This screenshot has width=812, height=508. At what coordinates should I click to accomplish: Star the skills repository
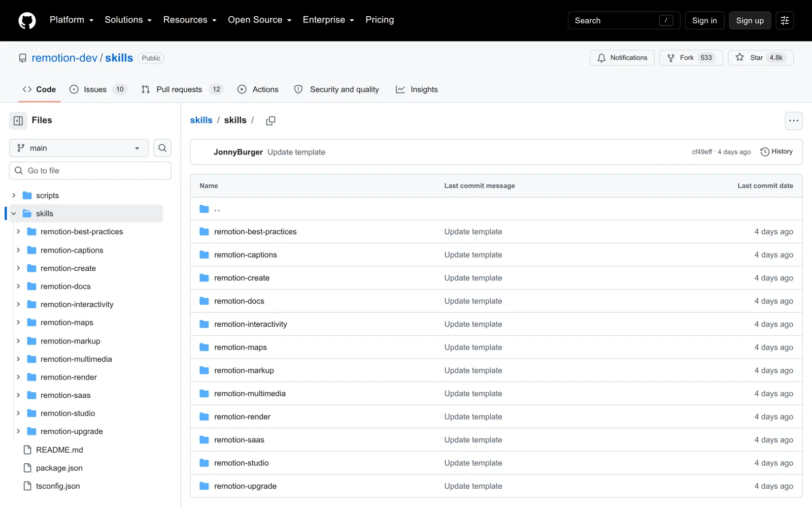tap(760, 58)
